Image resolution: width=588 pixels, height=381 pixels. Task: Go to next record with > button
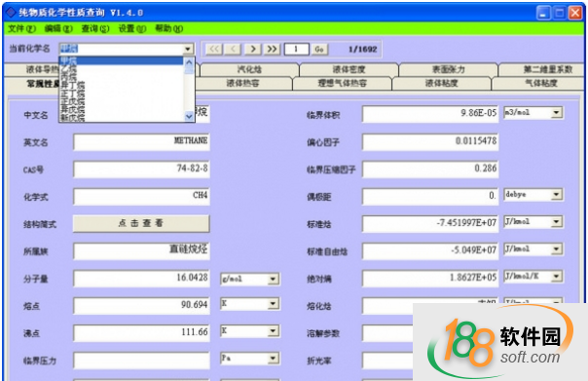(253, 49)
